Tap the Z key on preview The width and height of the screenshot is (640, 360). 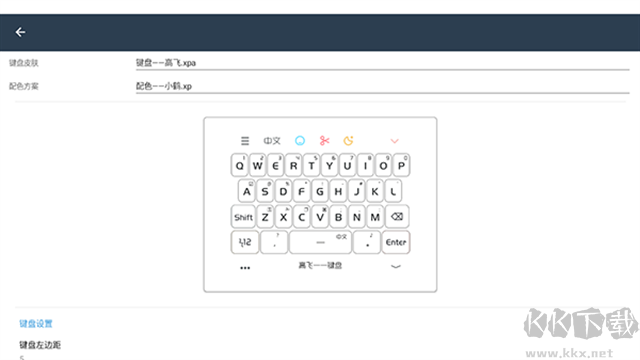pyautogui.click(x=265, y=217)
